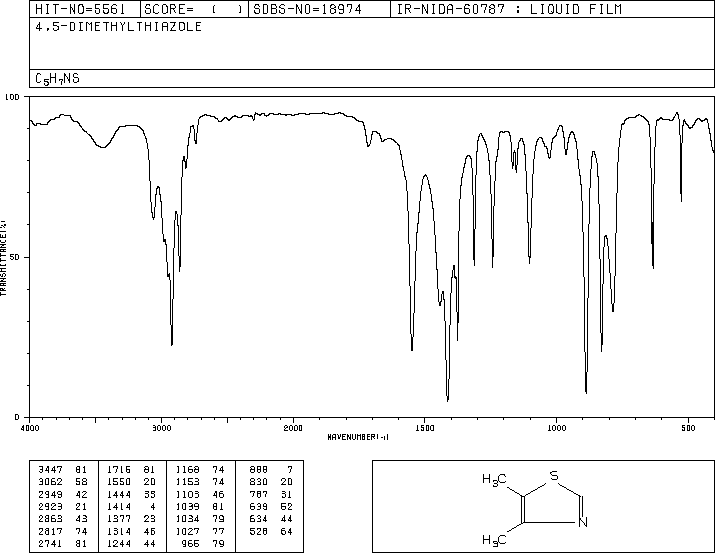Screen dimensions: 715x553
Task: Select the WAVENUMBER axis title
Action: [x=358, y=437]
